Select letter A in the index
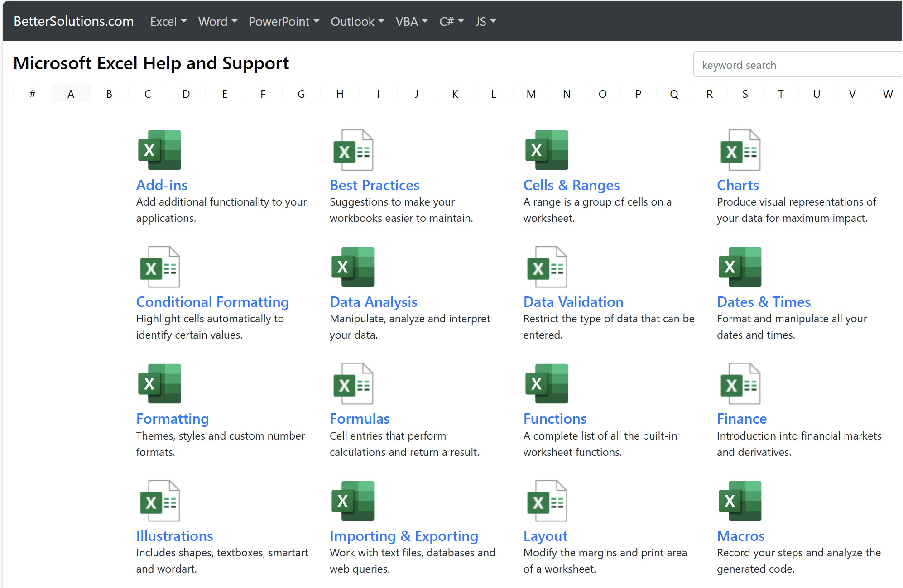 (x=71, y=94)
